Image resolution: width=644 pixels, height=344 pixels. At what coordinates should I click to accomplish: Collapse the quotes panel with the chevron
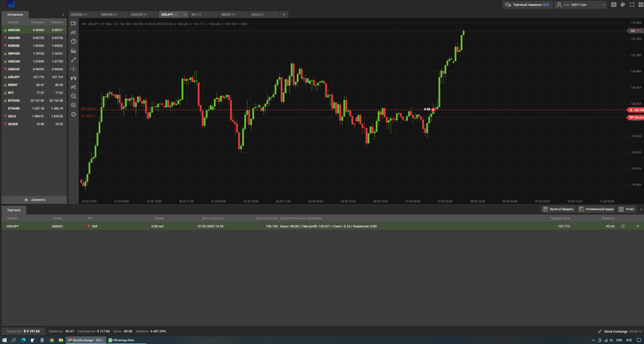[x=63, y=15]
